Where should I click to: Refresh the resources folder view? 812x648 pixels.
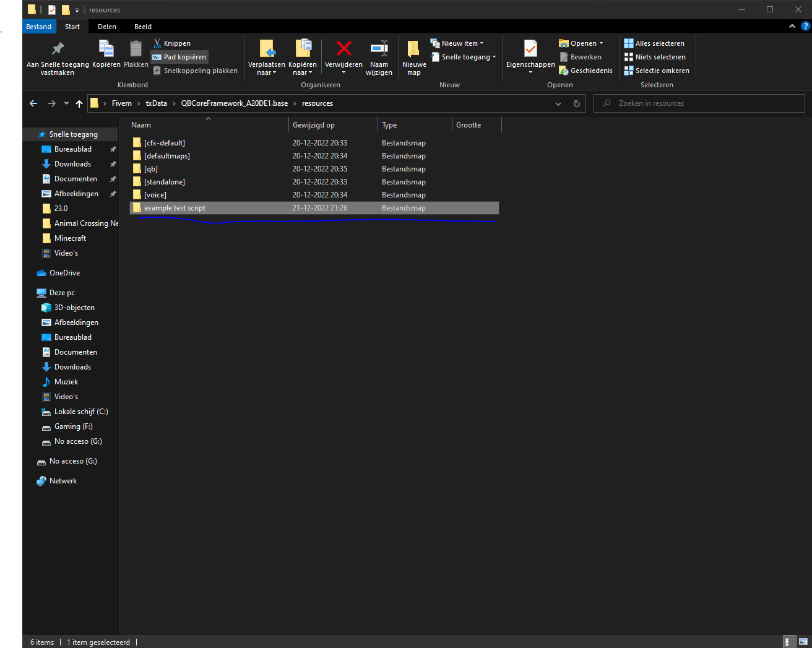[x=577, y=103]
